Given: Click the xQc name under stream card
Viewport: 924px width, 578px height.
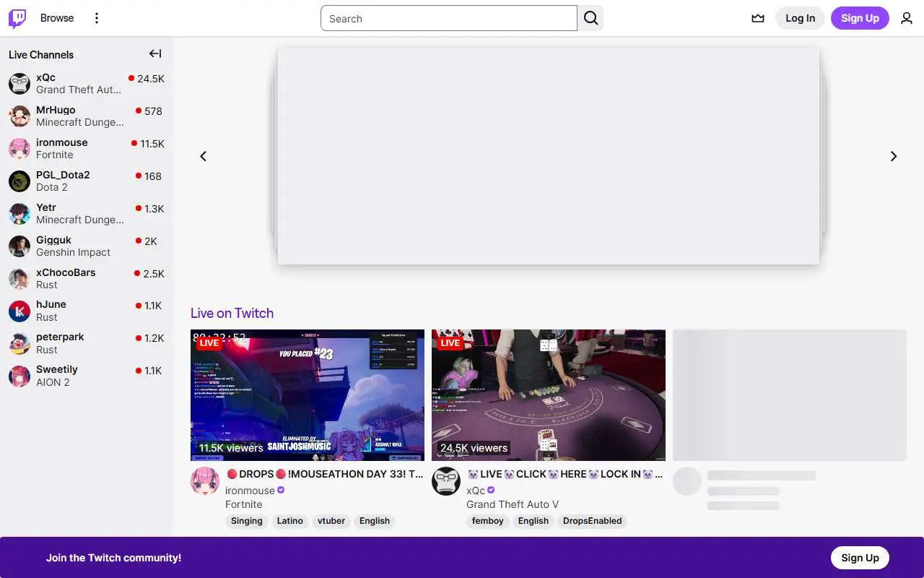Looking at the screenshot, I should point(476,491).
